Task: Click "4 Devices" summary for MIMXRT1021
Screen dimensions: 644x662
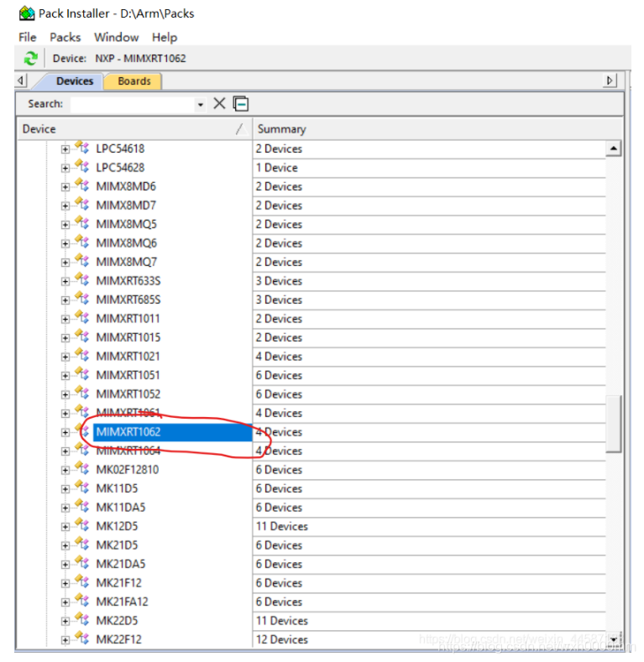Action: pyautogui.click(x=279, y=357)
